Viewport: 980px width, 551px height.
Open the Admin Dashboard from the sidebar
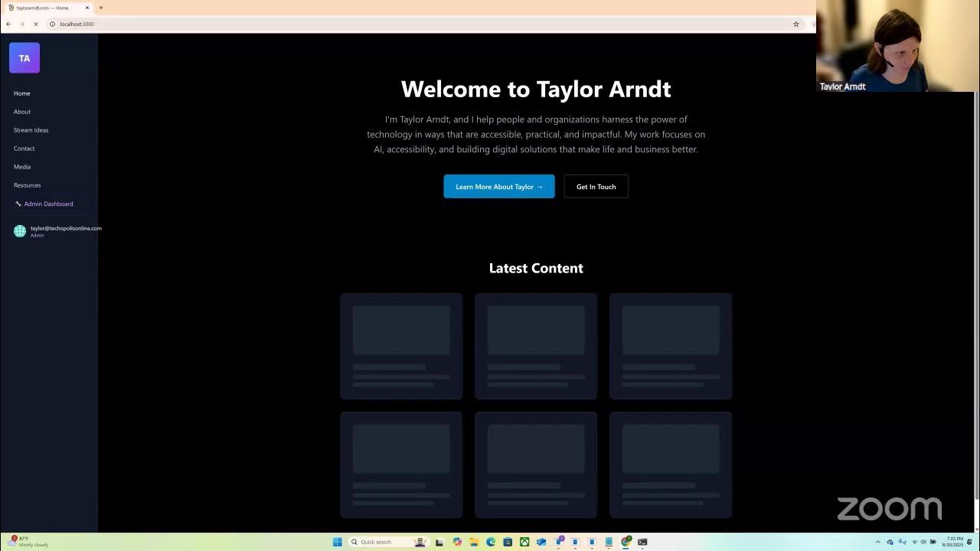(47, 204)
